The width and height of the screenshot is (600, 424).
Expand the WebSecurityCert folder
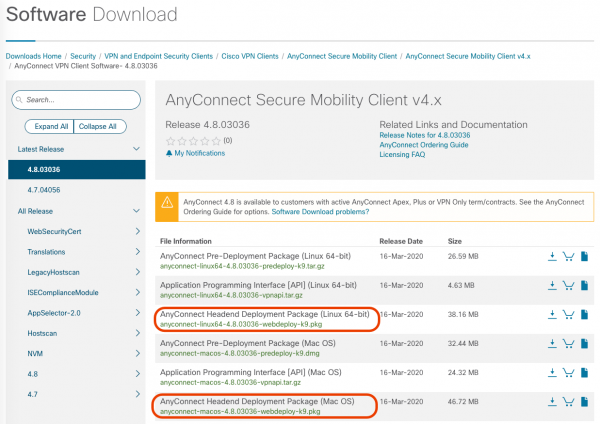(137, 231)
